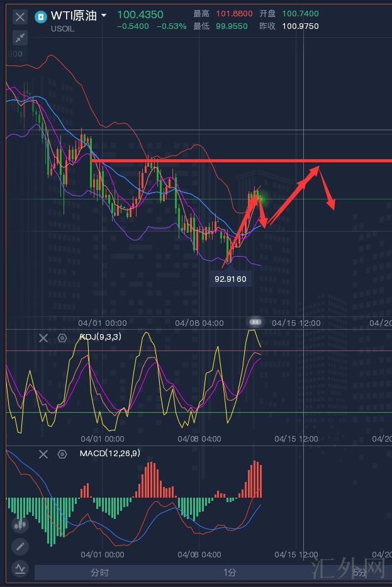Viewport: 392px width, 587px height.
Task: Switch to the 分时 timeframe tab
Action: tap(99, 573)
